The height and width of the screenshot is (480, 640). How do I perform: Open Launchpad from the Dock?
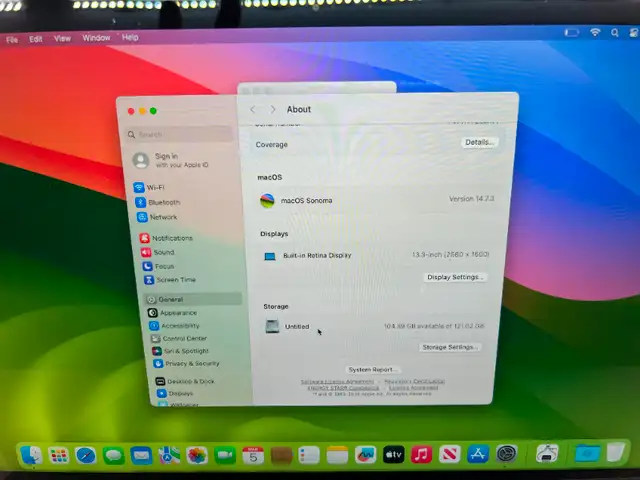58,456
